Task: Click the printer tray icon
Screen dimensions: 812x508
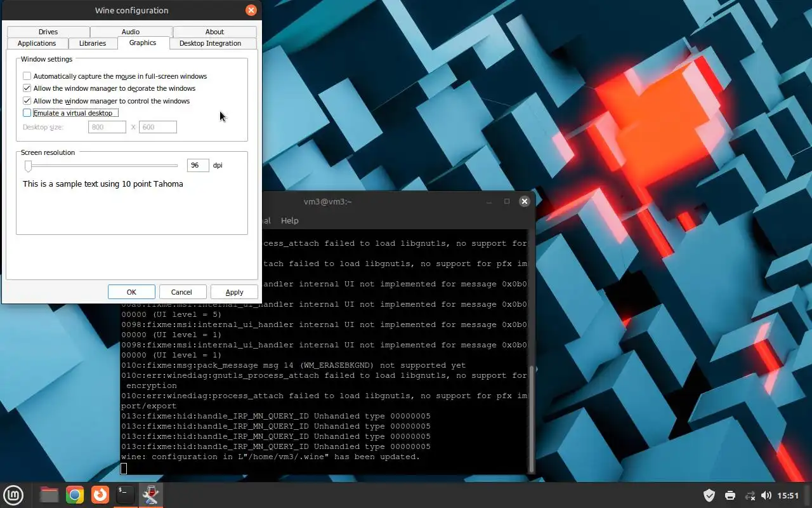Action: 730,495
